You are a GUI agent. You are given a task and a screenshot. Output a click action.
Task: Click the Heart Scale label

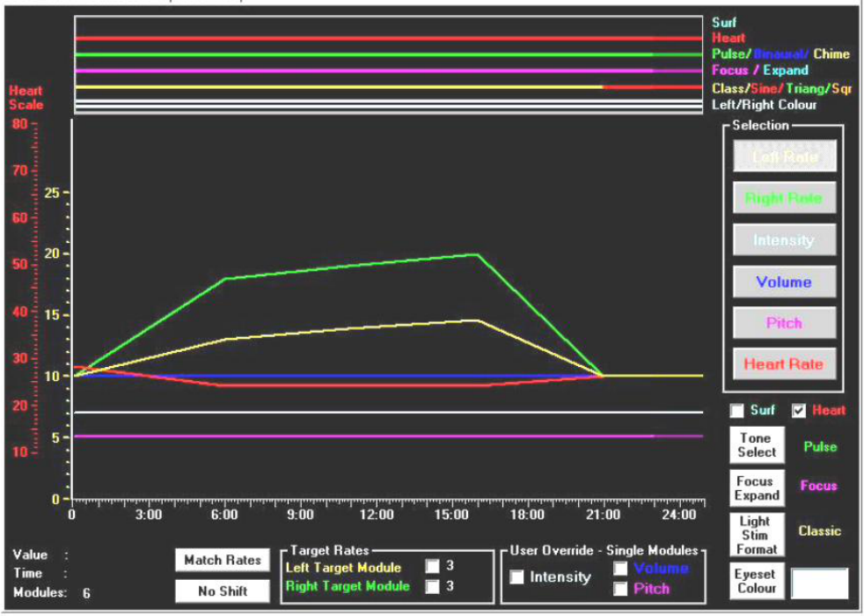26,98
